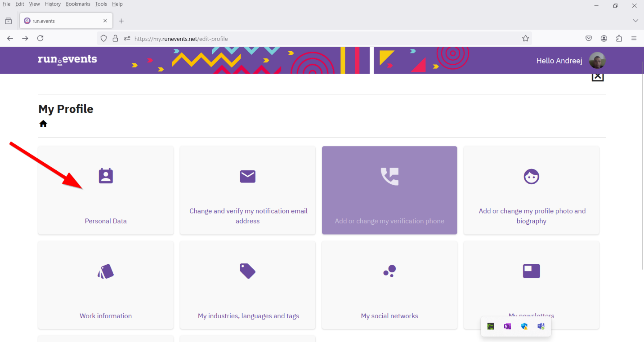Open the Firefox application menu

coord(634,39)
